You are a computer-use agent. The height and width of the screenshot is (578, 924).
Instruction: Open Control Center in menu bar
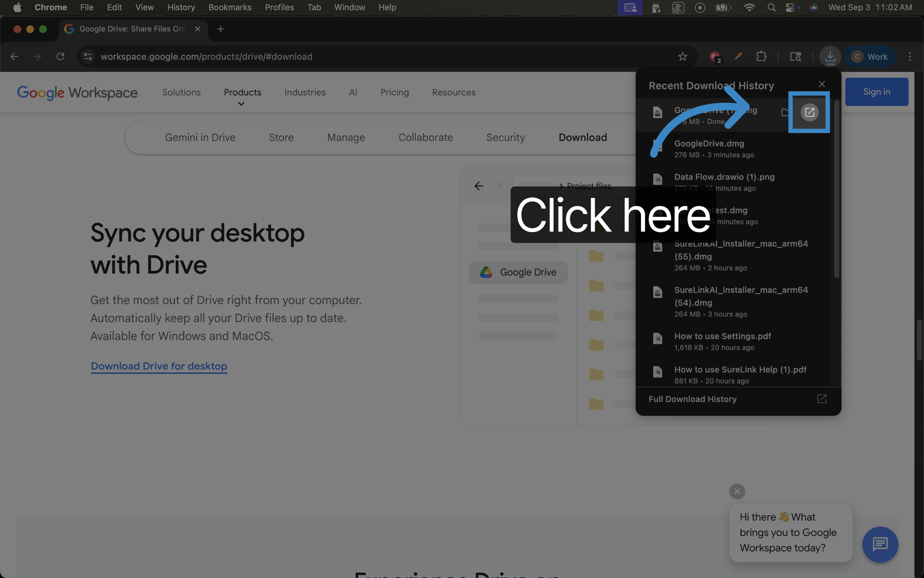pyautogui.click(x=790, y=7)
